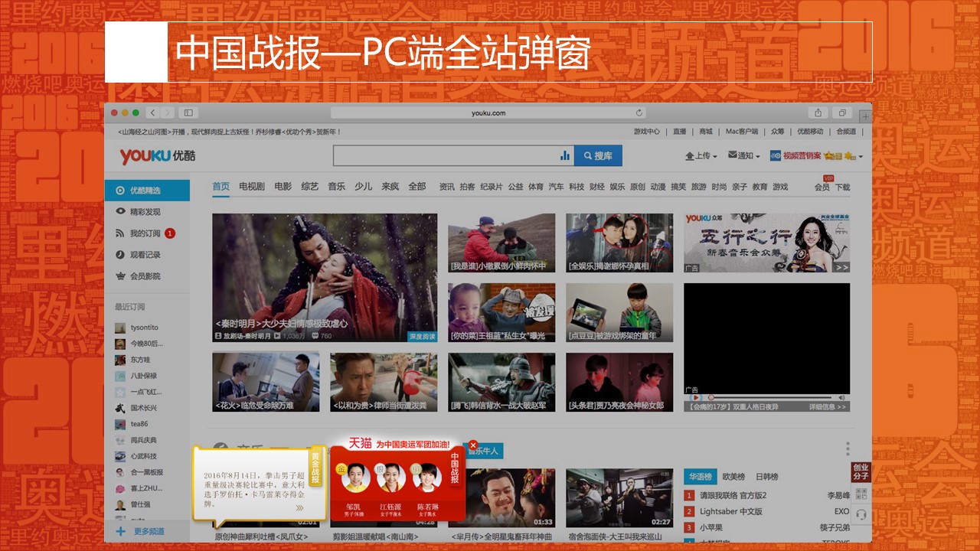Viewport: 980px width, 551px height.
Task: Open the 游戏中心 top link
Action: (647, 132)
